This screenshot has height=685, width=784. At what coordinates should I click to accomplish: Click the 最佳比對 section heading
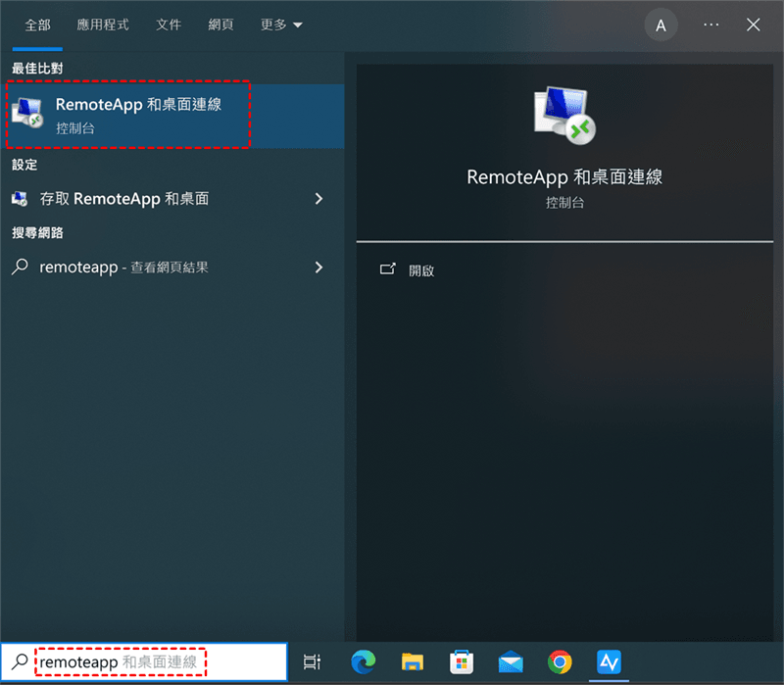(x=37, y=69)
